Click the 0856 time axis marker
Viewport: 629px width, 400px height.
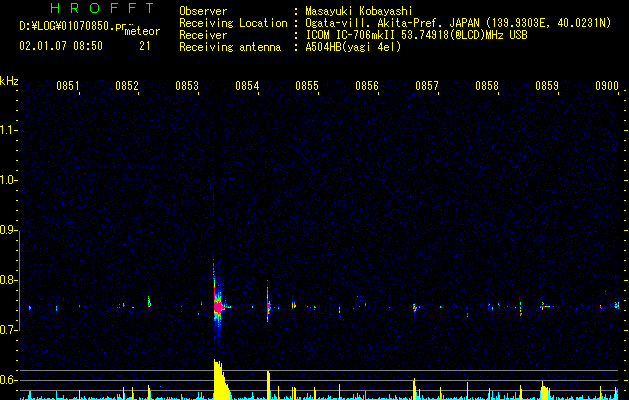[367, 85]
